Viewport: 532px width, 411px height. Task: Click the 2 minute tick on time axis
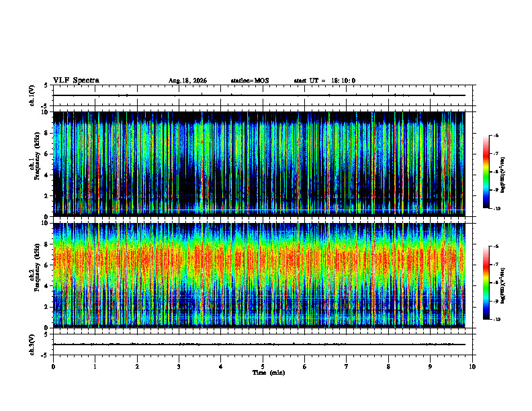pyautogui.click(x=137, y=367)
